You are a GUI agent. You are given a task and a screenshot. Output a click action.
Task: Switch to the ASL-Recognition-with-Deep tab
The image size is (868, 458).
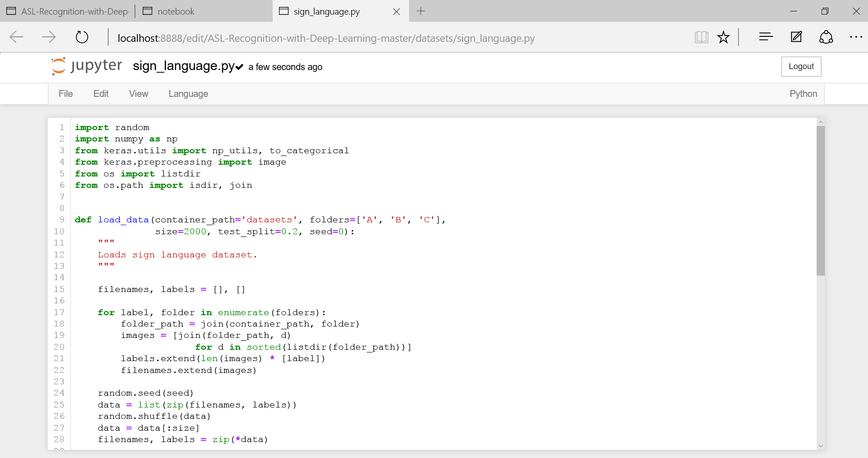[x=67, y=11]
